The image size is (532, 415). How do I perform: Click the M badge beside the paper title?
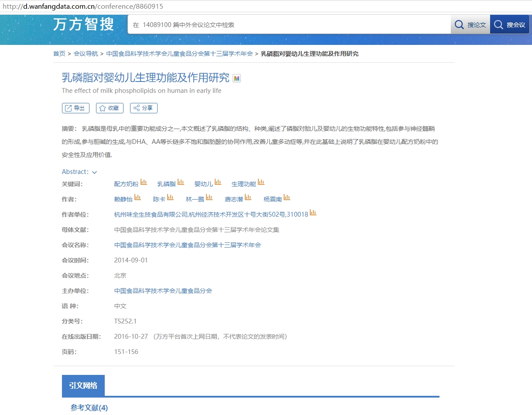click(x=237, y=78)
